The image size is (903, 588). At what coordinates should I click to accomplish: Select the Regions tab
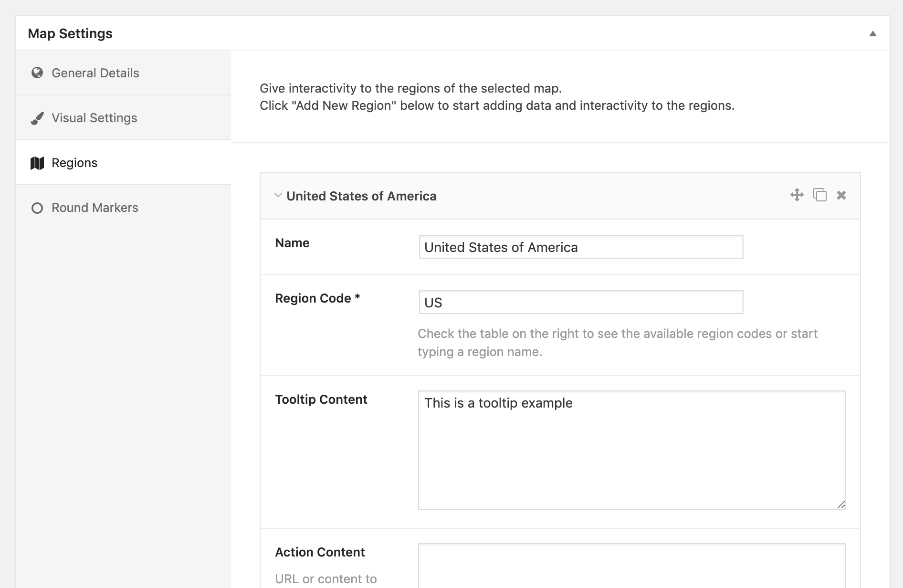tap(123, 163)
